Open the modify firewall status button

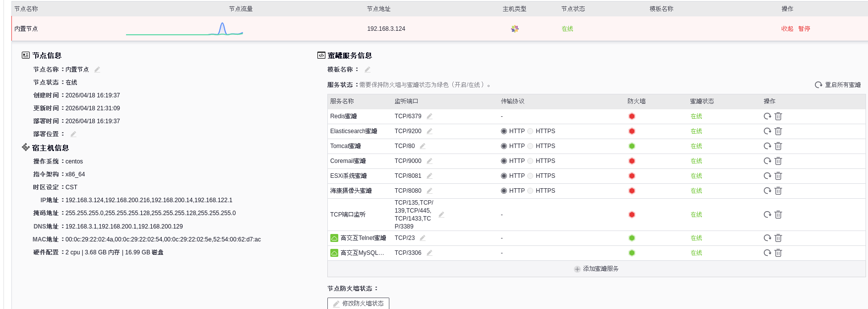(358, 303)
